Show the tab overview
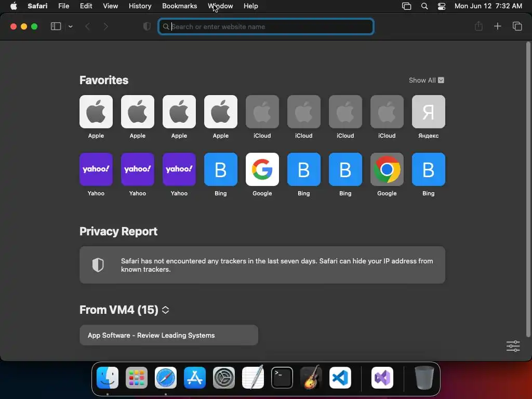 click(x=517, y=26)
